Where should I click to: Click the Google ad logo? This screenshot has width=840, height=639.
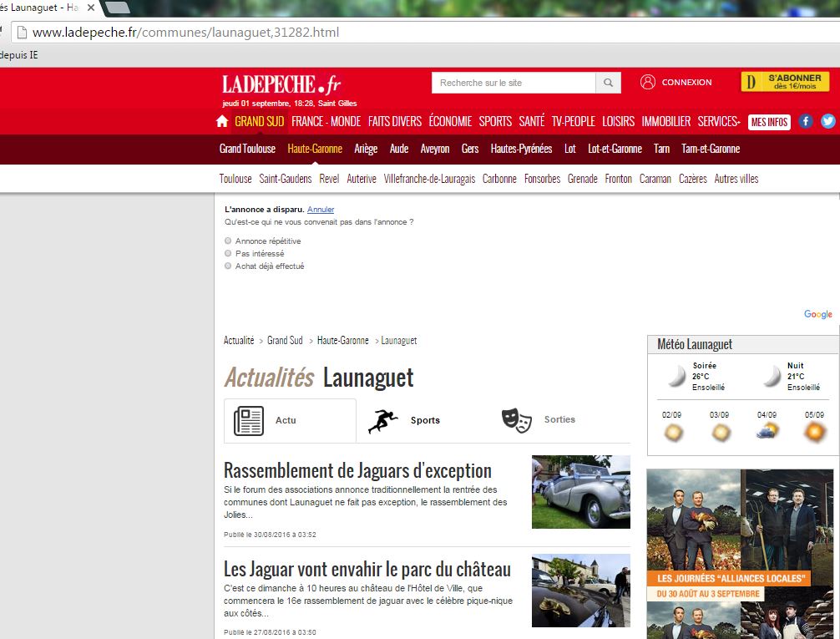(818, 314)
